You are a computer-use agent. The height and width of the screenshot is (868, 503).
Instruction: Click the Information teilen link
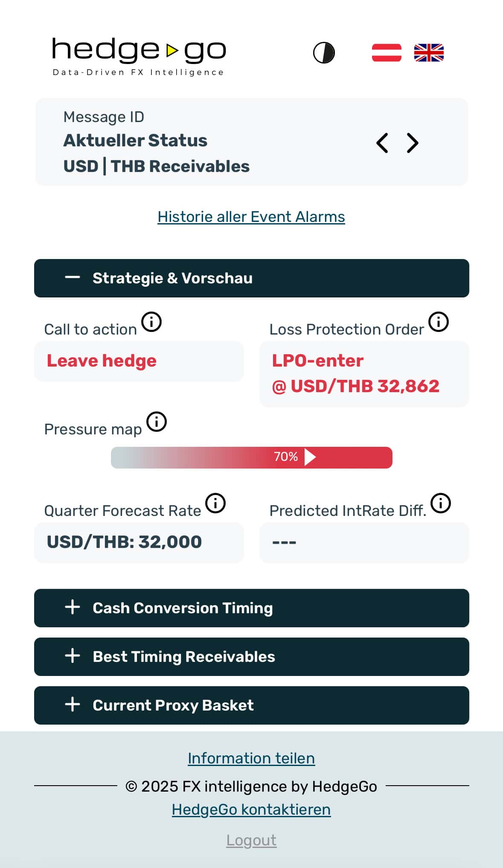click(251, 758)
